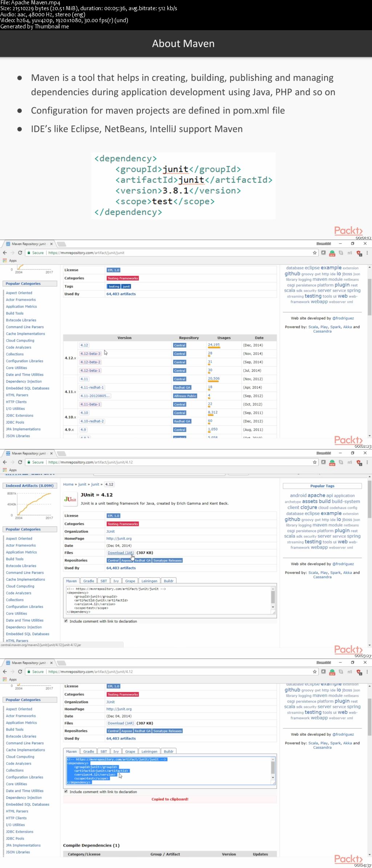
Task: Click the JUnit logo beside the JUnit » 4.12 title
Action: 70,499
